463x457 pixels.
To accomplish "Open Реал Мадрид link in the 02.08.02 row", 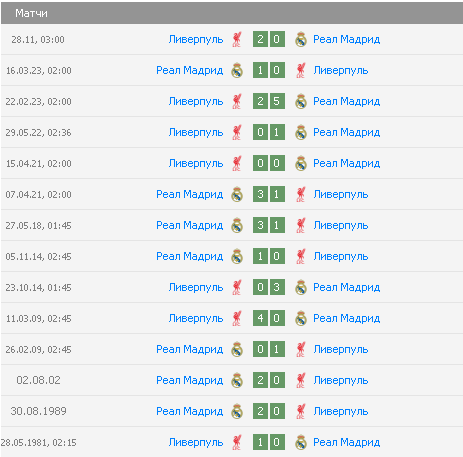I will click(x=190, y=380).
